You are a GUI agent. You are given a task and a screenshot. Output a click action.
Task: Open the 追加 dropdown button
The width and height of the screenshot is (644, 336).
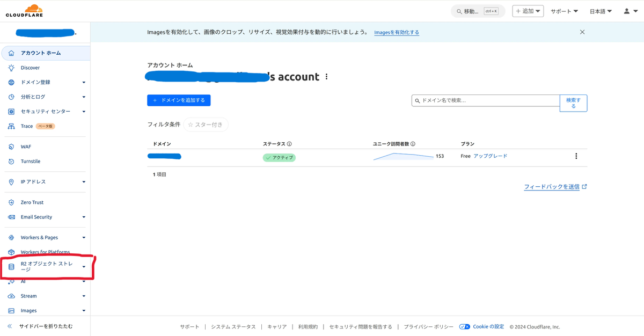tap(528, 11)
